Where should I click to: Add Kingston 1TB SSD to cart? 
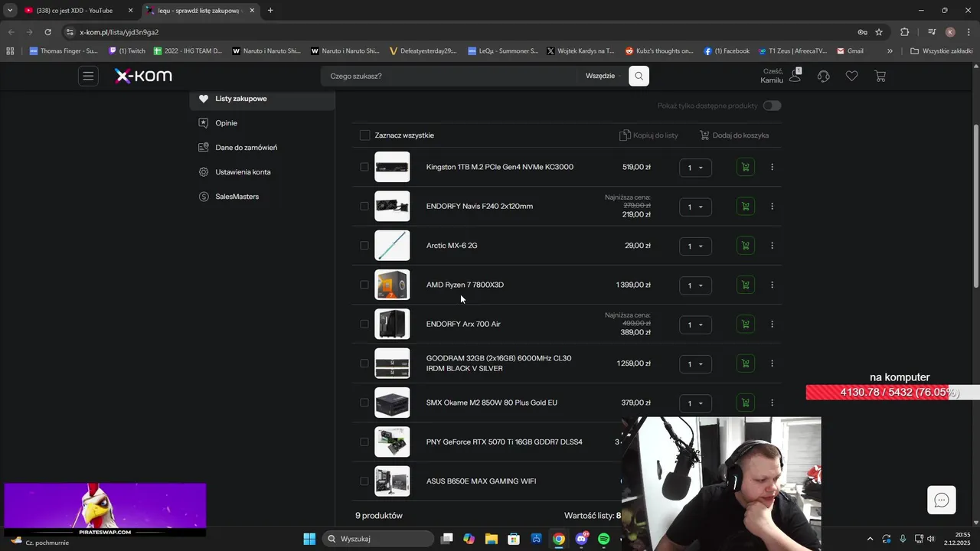[x=745, y=167]
